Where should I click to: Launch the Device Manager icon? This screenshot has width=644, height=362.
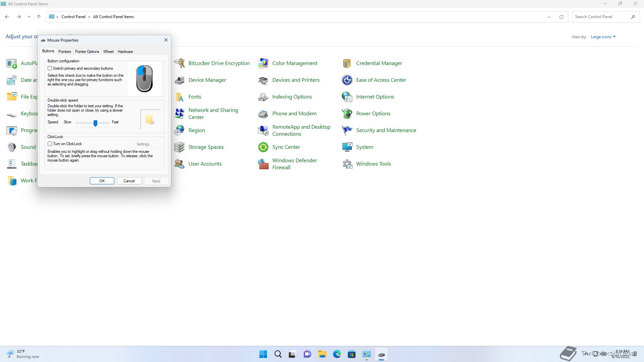[x=179, y=80]
